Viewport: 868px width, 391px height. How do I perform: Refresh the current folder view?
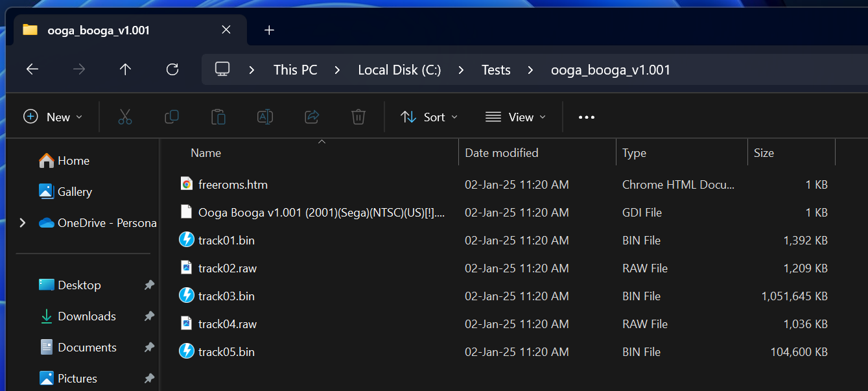click(172, 69)
